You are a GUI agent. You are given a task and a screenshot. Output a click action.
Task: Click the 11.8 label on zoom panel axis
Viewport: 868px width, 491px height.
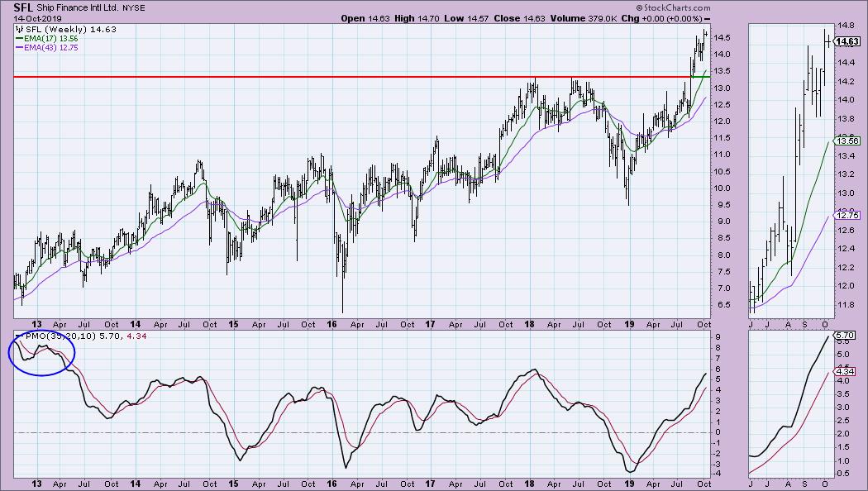[x=846, y=304]
